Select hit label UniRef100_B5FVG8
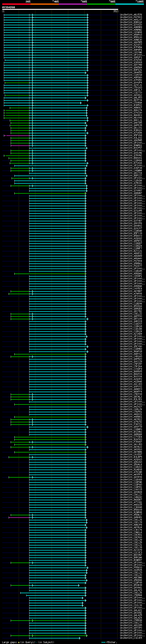The height and width of the screenshot is (644, 146). [131, 135]
